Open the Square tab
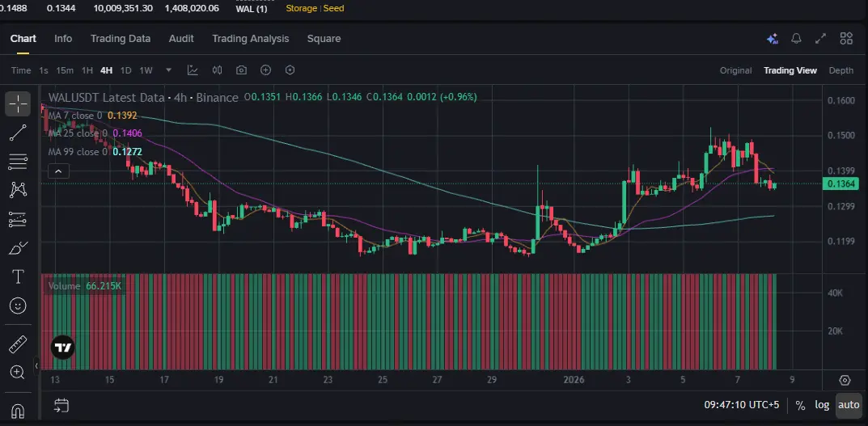868x426 pixels. [324, 39]
